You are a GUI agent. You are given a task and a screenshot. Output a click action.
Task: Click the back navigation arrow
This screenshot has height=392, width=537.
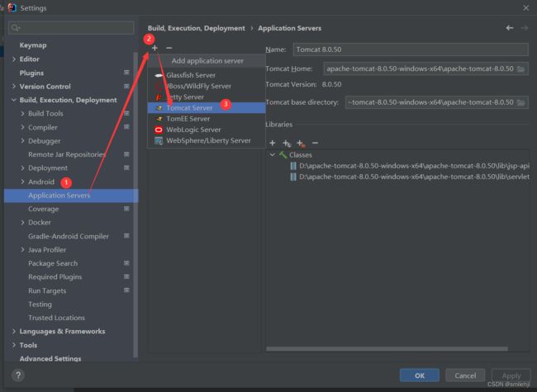click(510, 28)
